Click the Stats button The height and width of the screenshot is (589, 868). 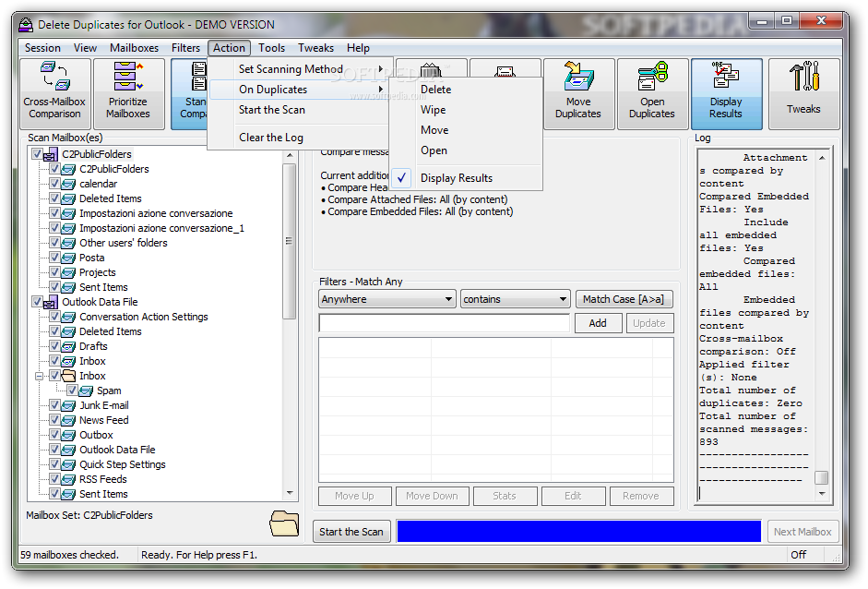[505, 496]
